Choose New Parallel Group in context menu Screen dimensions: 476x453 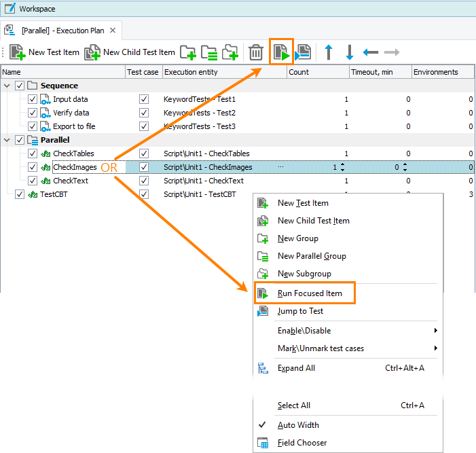click(x=348, y=256)
